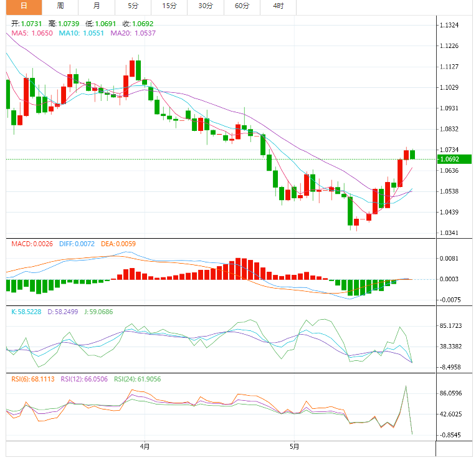
Task: Click the DEA: 0.0059 indicator label
Action: (118, 244)
